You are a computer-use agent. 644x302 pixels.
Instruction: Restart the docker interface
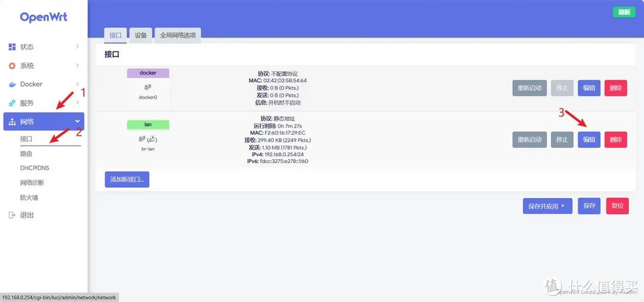[529, 88]
